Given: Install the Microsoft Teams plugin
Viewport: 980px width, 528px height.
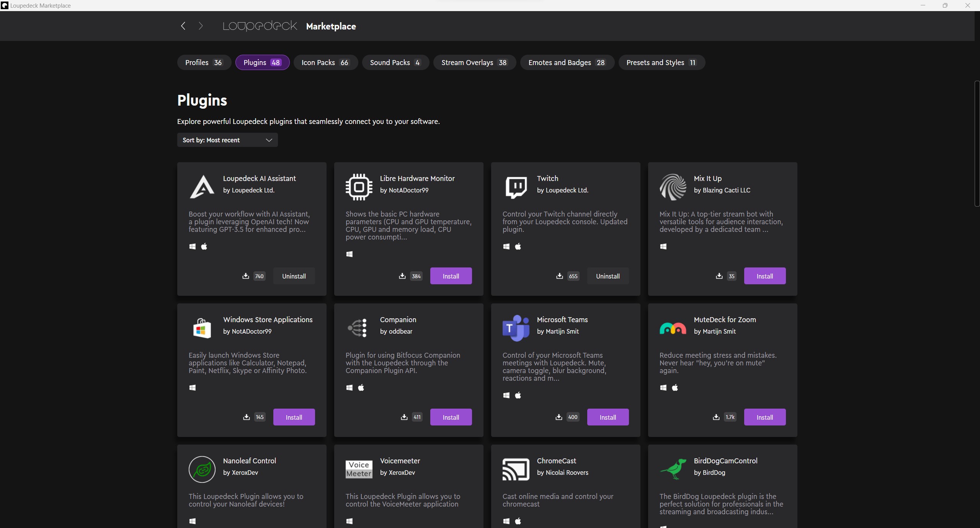Looking at the screenshot, I should coord(608,417).
